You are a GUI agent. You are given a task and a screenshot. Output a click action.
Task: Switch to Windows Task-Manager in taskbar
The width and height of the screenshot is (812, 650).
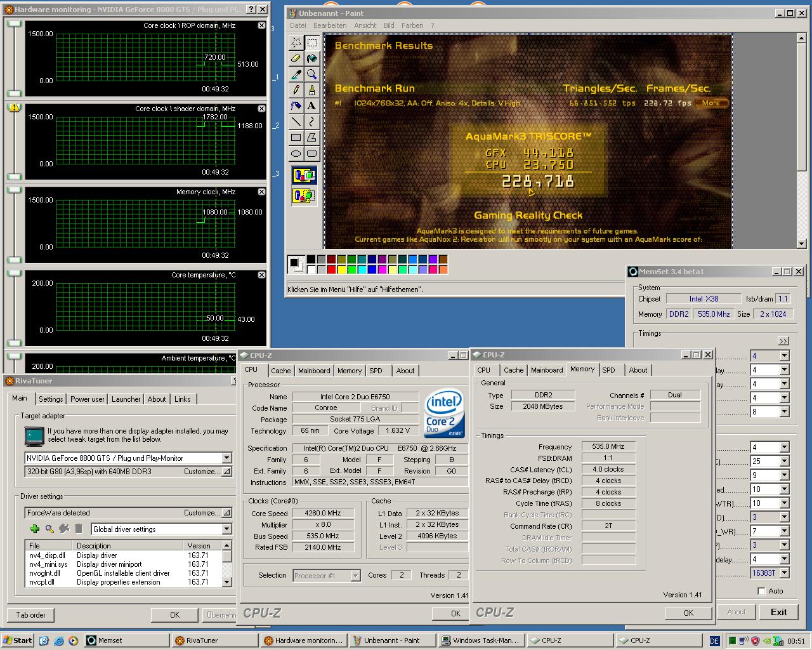point(481,640)
